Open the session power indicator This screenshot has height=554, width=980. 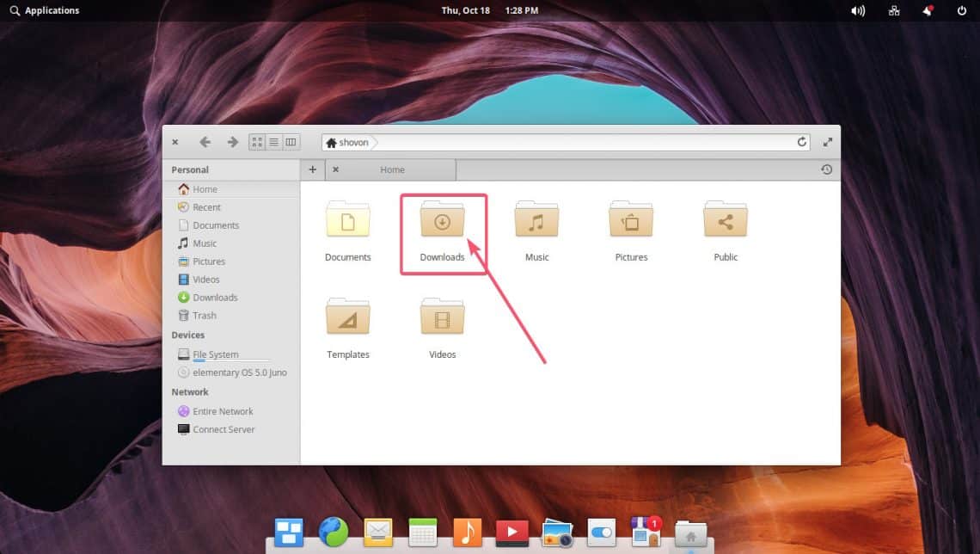point(962,10)
